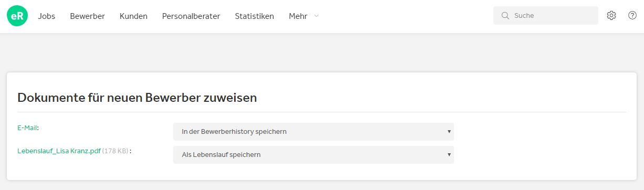Open the Personalberater page
Screen dimensions: 644x190
[x=191, y=16]
